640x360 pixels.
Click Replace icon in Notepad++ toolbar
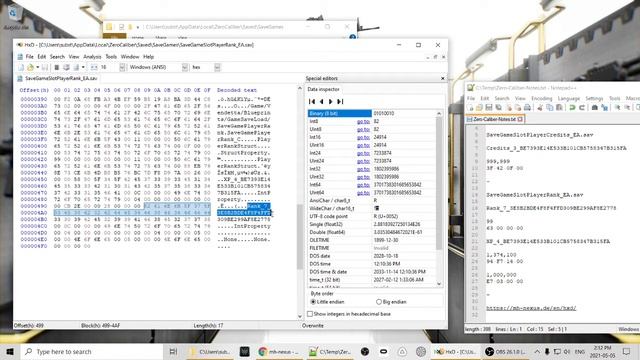click(604, 108)
